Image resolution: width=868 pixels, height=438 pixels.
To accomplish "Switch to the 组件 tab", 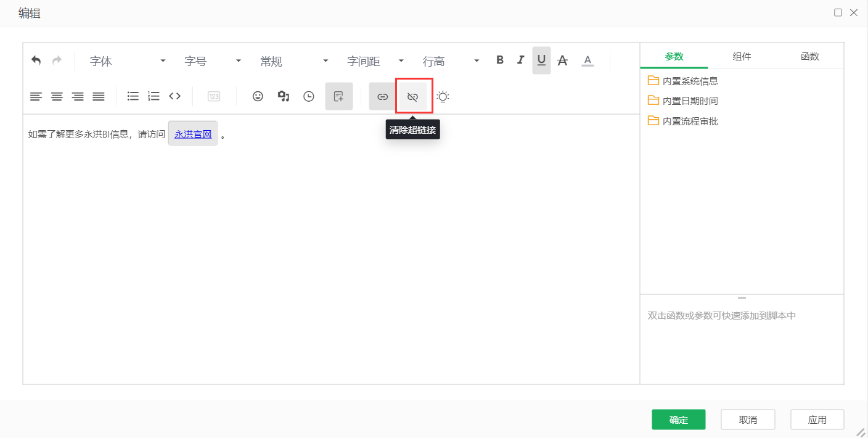I will [742, 56].
